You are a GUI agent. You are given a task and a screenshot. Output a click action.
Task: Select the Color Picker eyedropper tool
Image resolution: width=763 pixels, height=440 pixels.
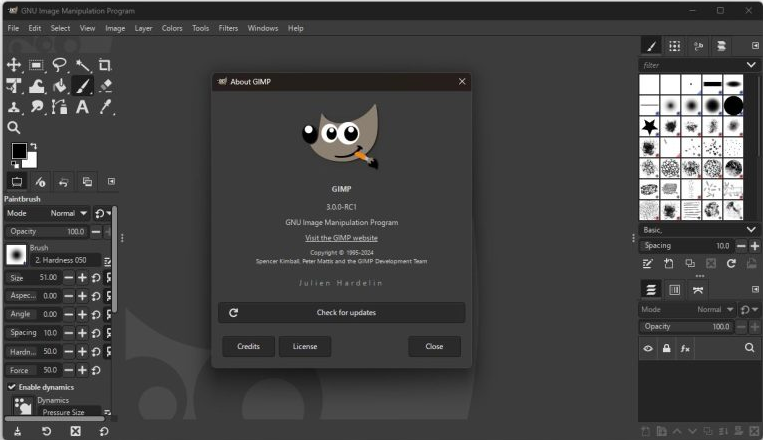pyautogui.click(x=105, y=107)
